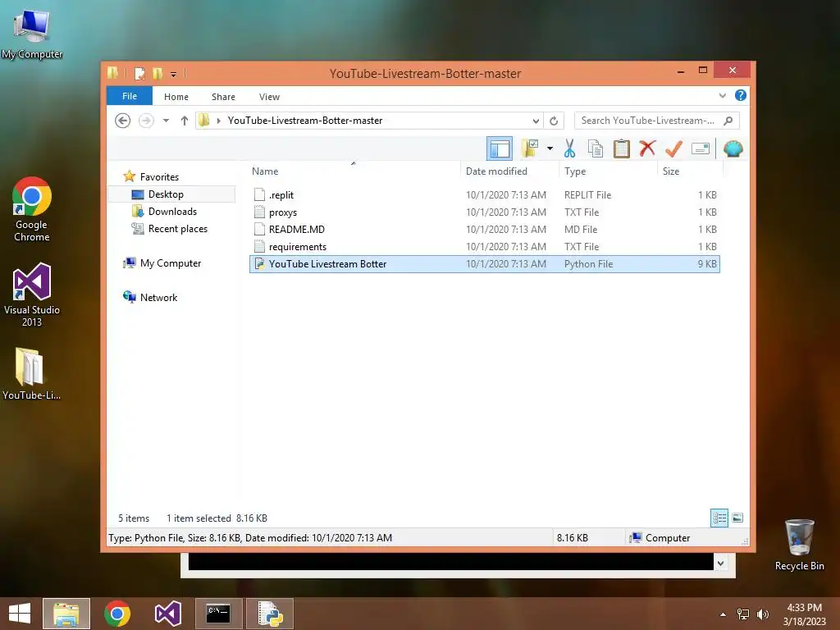840x630 pixels.
Task: Click the folder options toolbar icon
Action: [530, 148]
